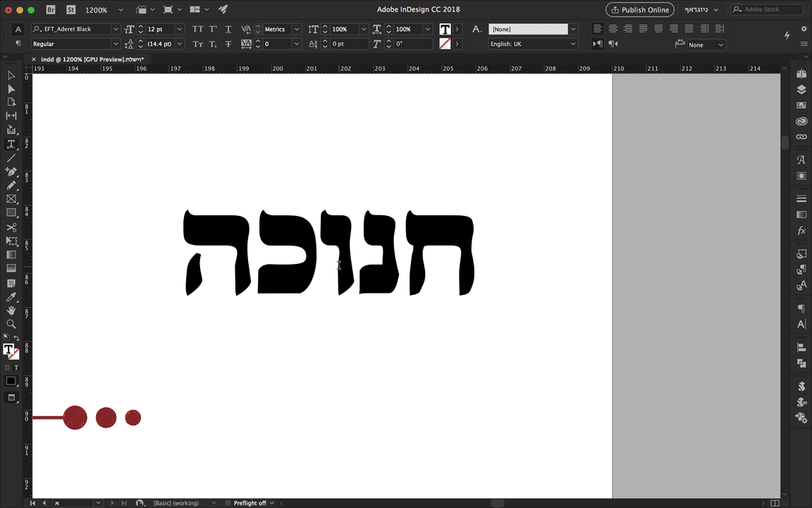
Task: Open the Metrics kerning dropdown
Action: click(x=297, y=29)
